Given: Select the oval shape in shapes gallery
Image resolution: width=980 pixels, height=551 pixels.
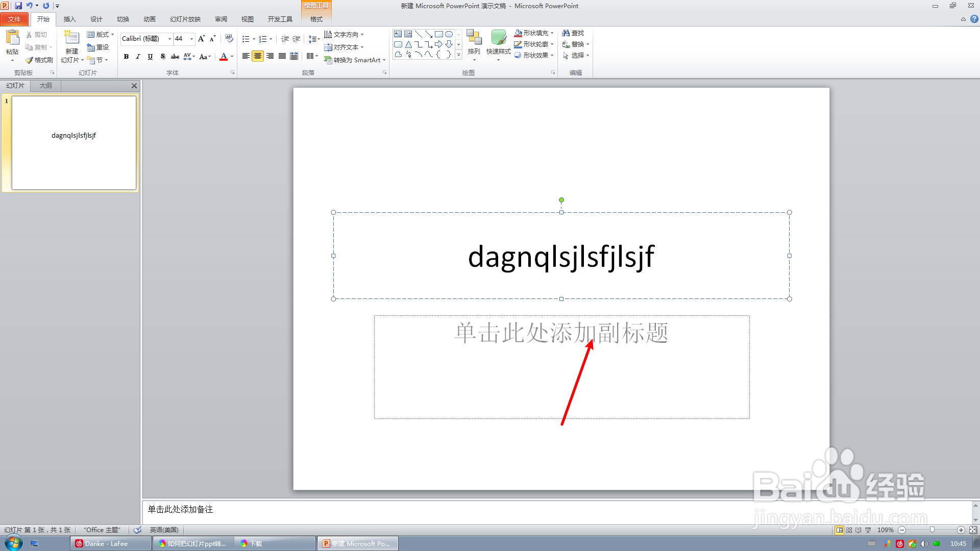Looking at the screenshot, I should tap(449, 34).
